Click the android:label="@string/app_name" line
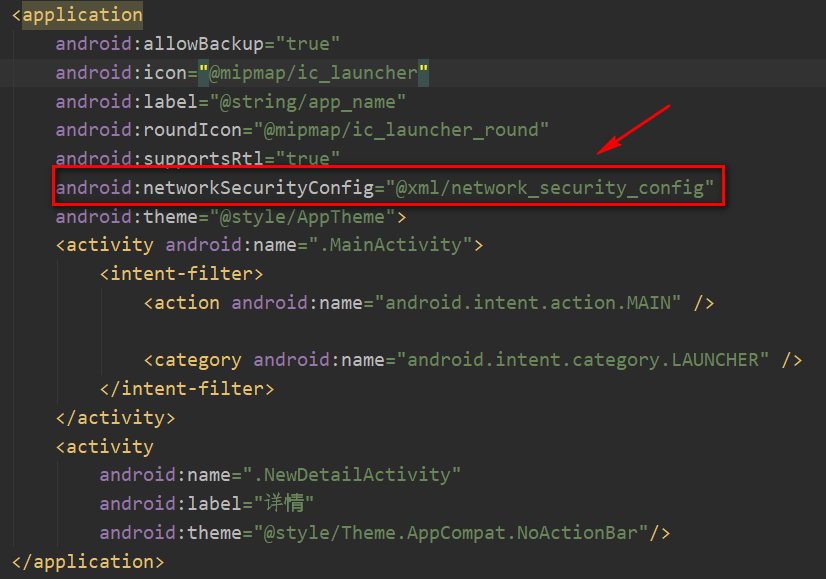This screenshot has height=579, width=826. (231, 101)
